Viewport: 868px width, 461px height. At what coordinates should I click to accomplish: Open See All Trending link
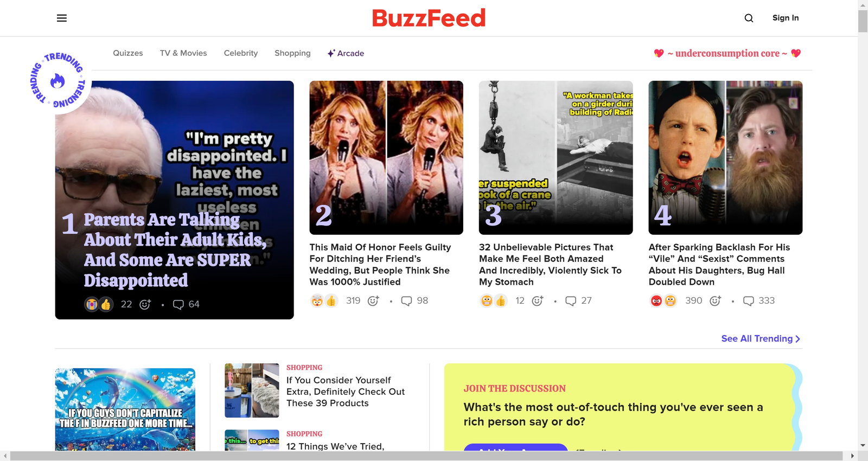click(761, 338)
